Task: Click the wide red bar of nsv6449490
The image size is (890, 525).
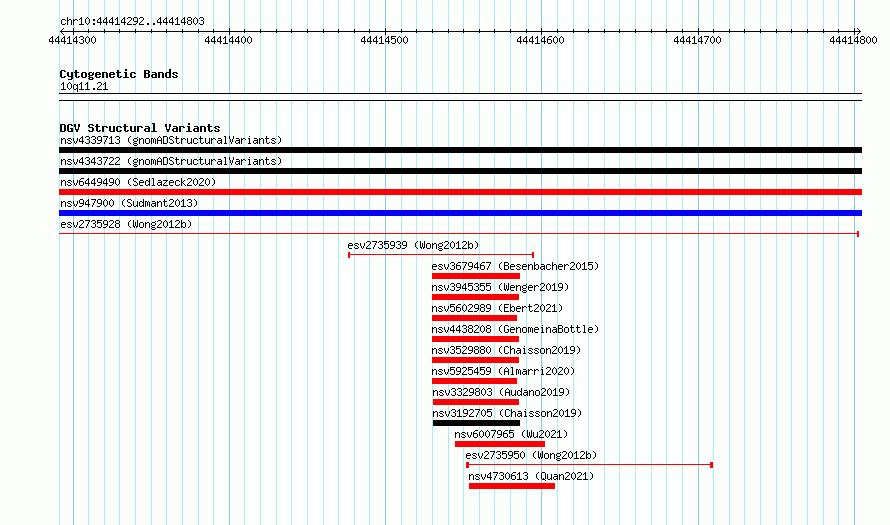Action: click(x=460, y=192)
